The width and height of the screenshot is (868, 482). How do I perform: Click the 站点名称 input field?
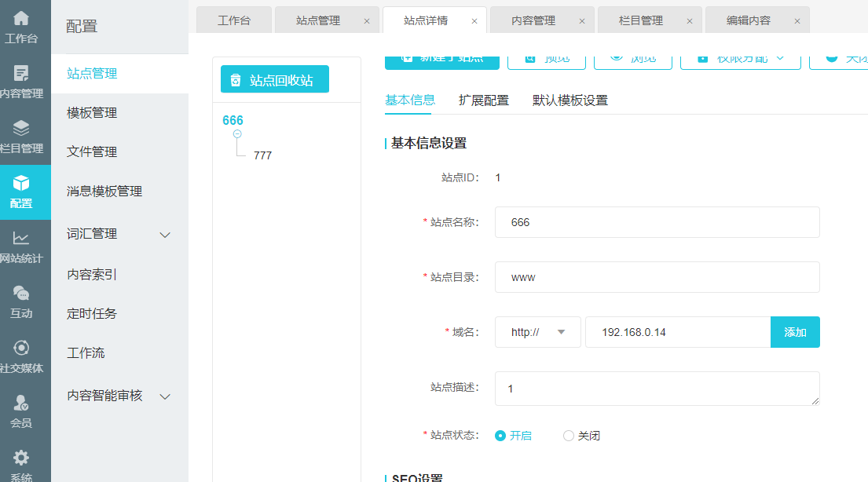[x=657, y=222]
